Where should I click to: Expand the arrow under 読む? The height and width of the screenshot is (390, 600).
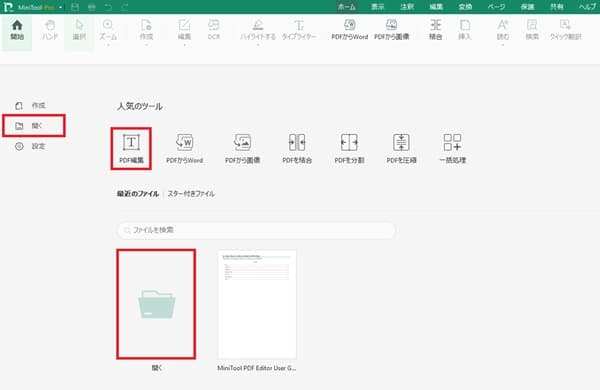503,45
